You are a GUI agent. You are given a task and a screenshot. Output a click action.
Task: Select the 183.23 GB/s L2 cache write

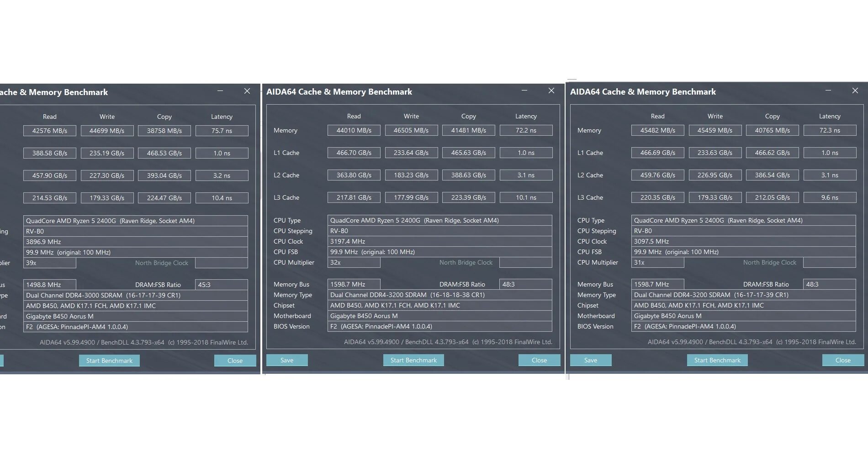[411, 175]
